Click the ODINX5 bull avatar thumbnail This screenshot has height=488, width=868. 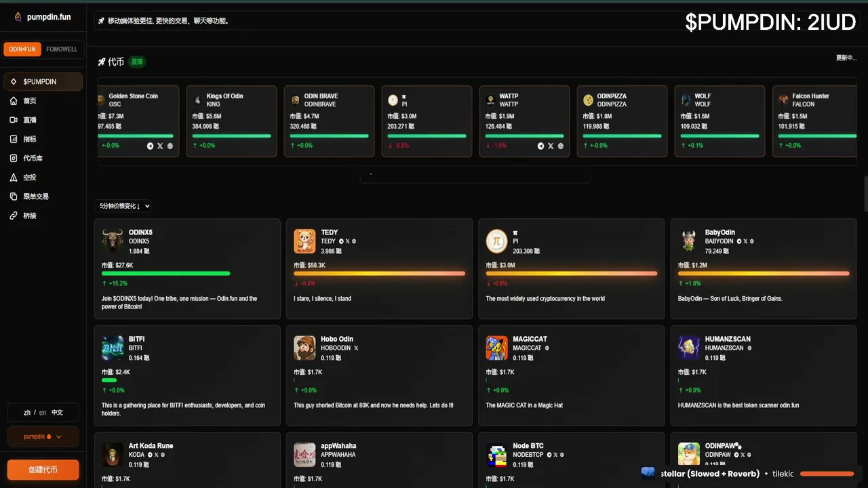point(113,241)
